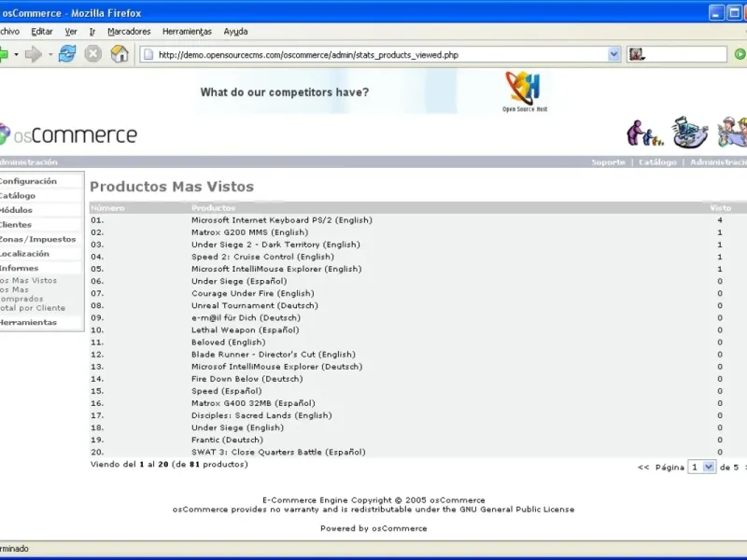Select Blade Runner - Director's Cut row
The image size is (747, 560).
click(417, 355)
